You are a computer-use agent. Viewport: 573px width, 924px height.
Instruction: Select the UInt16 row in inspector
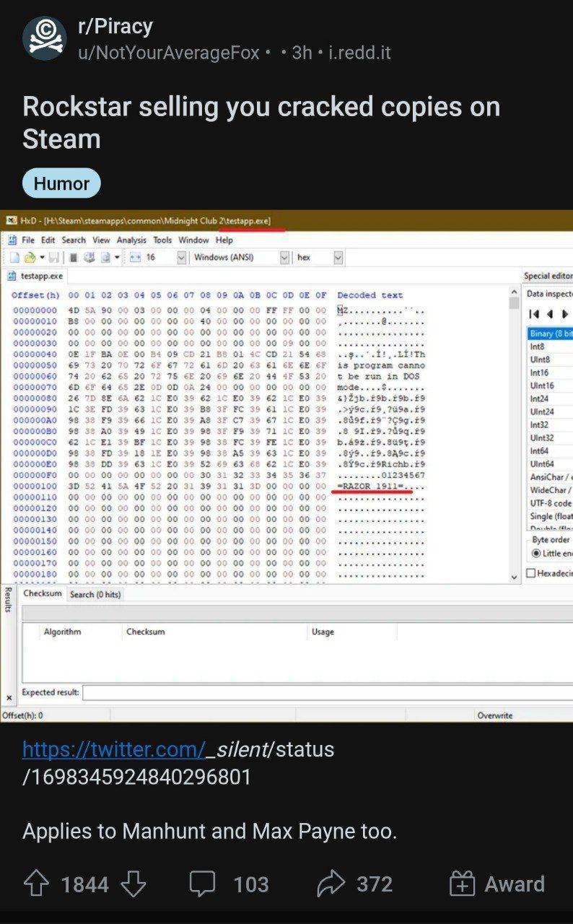[x=550, y=385]
